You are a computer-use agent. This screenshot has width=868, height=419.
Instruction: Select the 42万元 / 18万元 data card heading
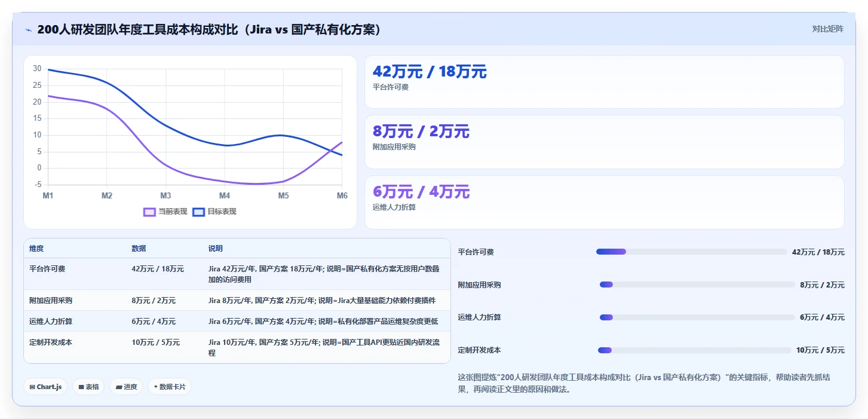pyautogui.click(x=430, y=72)
